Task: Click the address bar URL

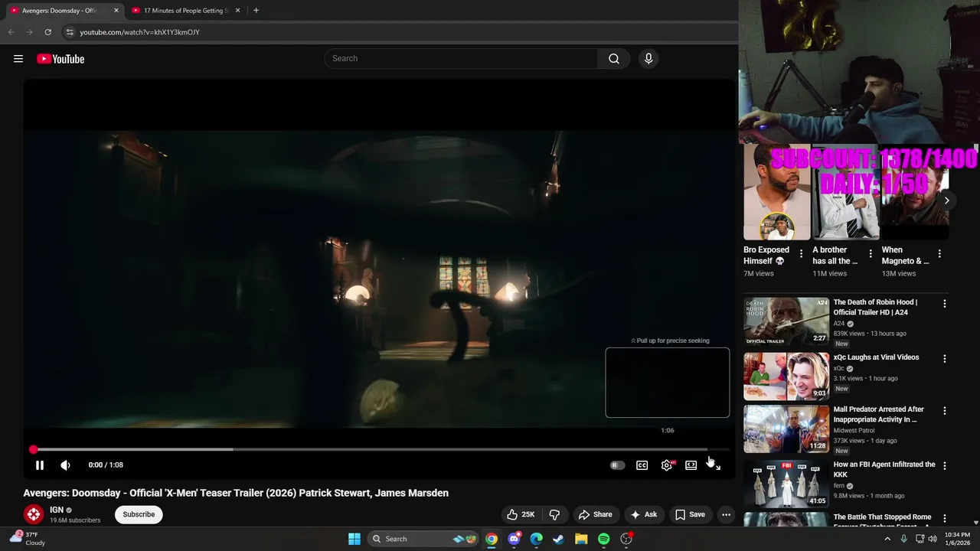Action: [x=139, y=32]
